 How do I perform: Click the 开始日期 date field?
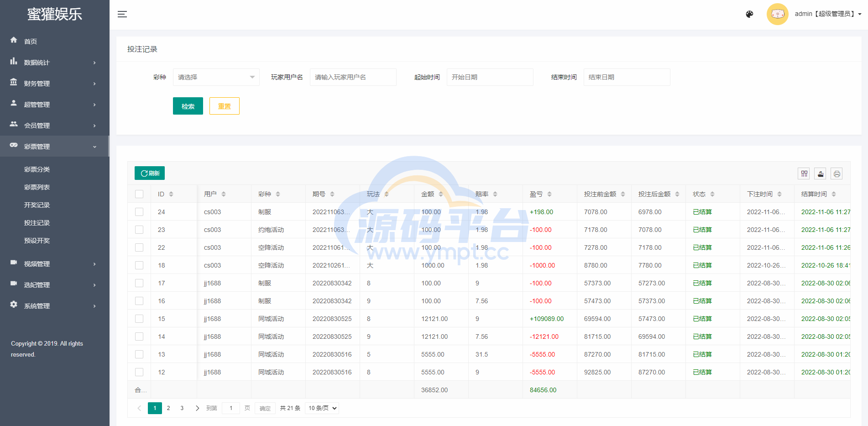[x=490, y=77]
